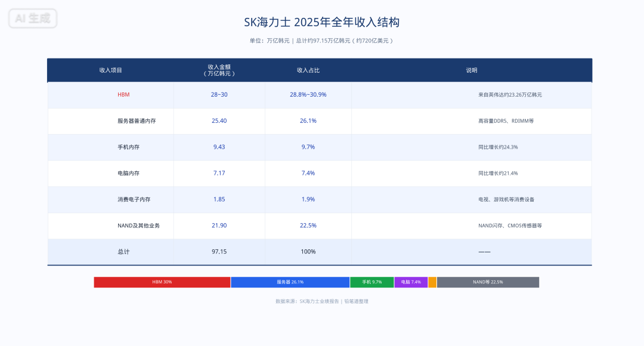
Task: Click the 'NAND及其他业务' row label
Action: [x=138, y=225]
